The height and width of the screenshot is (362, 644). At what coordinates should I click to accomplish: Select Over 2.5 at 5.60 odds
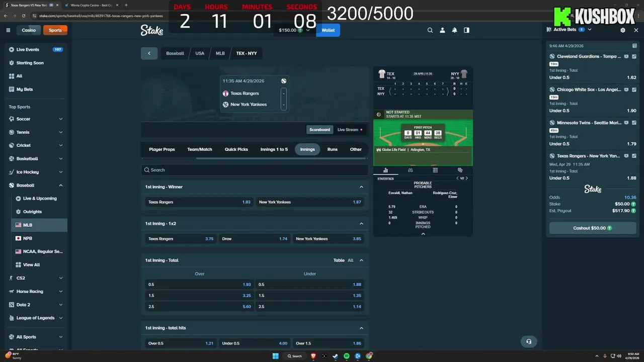199,307
